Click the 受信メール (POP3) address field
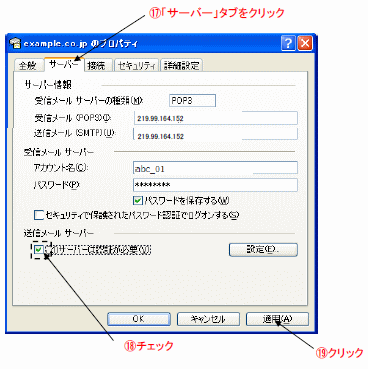Screen dimensions: 368x369 (215, 118)
